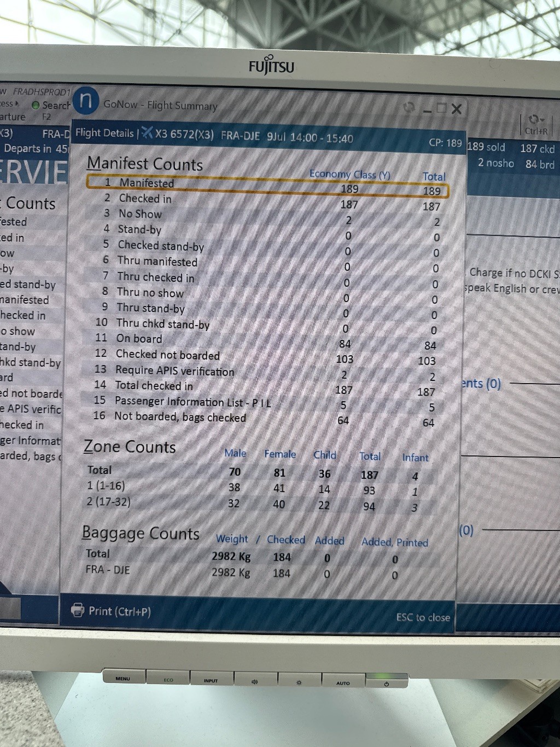Click the FRA - DJE baggage row
The width and height of the screenshot is (560, 747).
pos(108,570)
